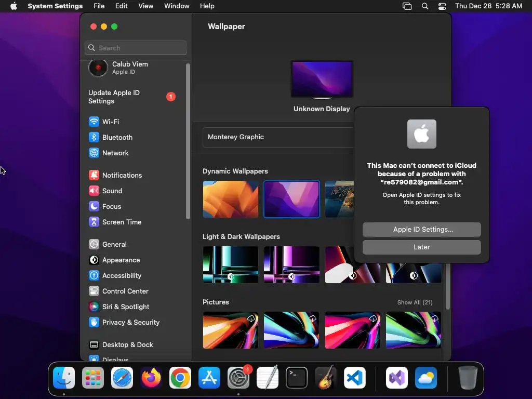
Task: Open Network globe icon in sidebar
Action: [x=94, y=153]
